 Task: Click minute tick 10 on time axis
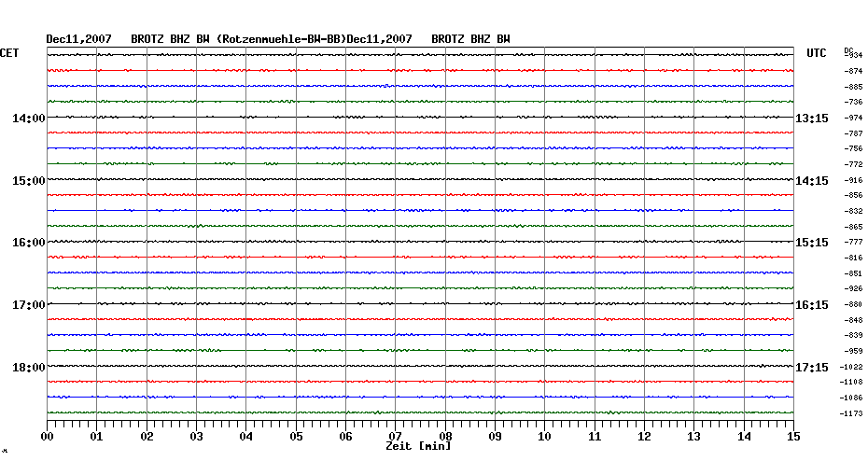click(545, 436)
